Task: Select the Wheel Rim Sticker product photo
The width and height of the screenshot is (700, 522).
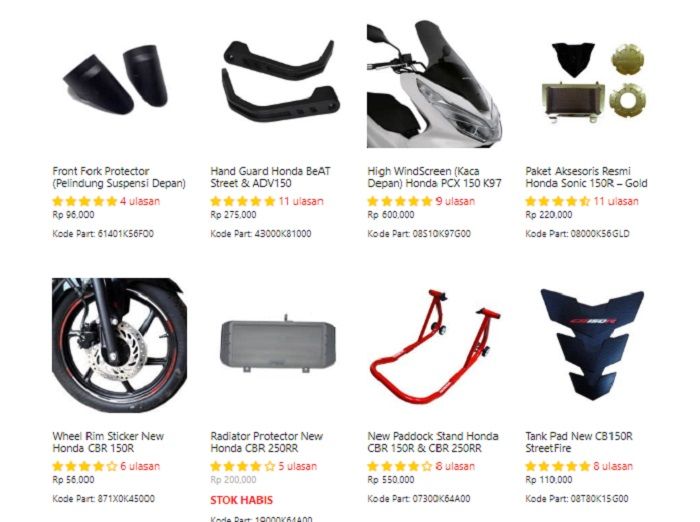Action: click(119, 345)
